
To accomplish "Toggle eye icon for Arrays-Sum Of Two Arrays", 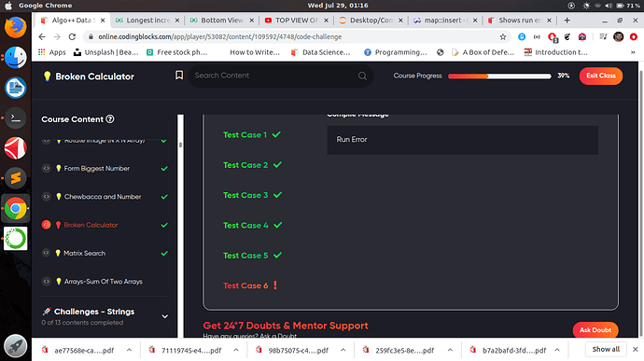I will coord(47,282).
